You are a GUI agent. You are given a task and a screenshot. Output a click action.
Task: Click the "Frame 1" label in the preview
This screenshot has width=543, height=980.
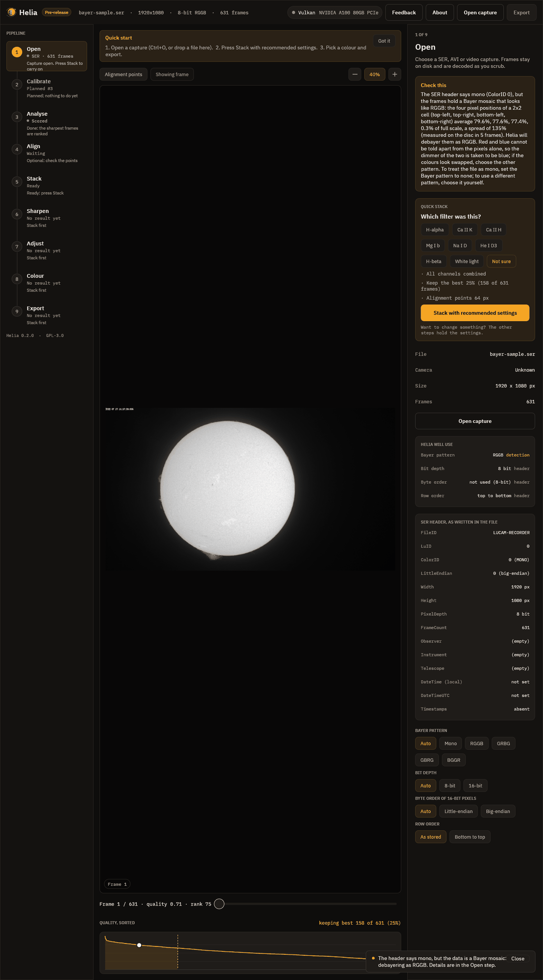117,884
